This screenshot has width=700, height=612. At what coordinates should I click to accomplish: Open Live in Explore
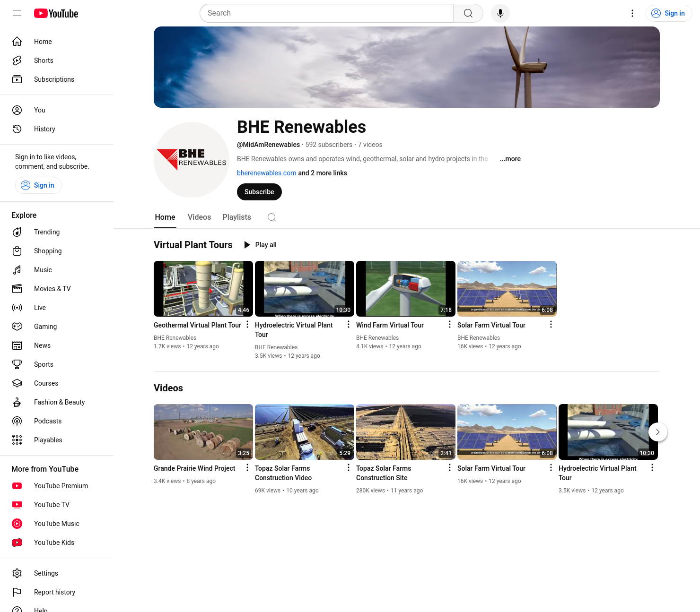pos(57,308)
